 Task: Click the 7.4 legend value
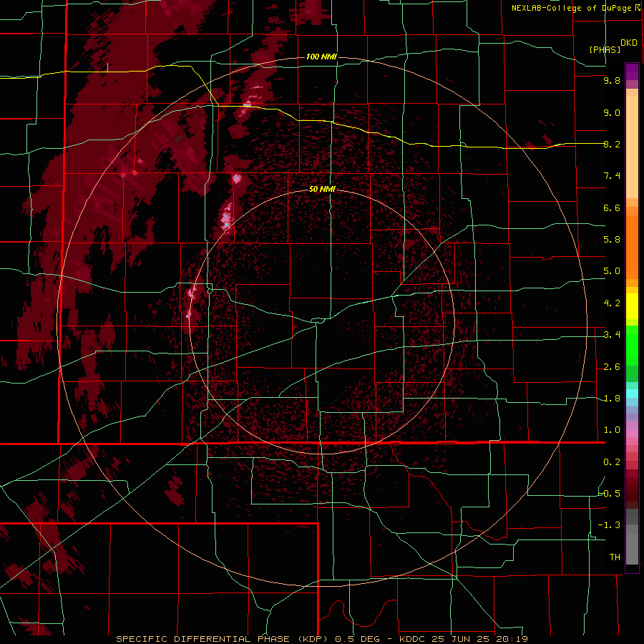[612, 176]
